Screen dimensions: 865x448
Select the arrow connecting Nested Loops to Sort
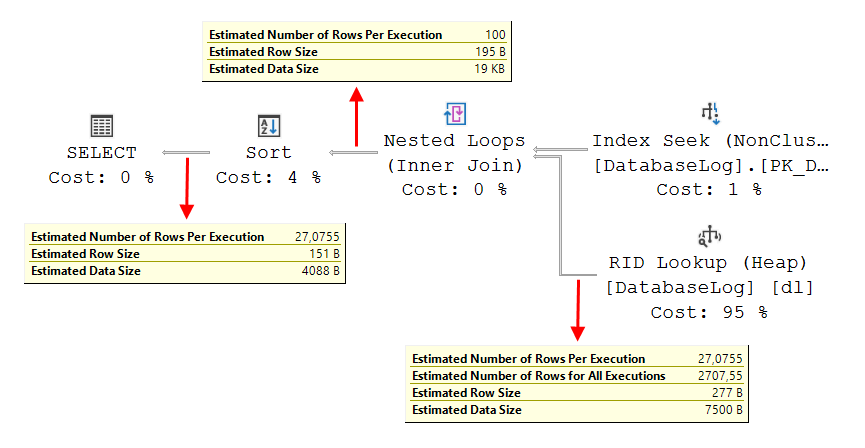click(x=357, y=153)
